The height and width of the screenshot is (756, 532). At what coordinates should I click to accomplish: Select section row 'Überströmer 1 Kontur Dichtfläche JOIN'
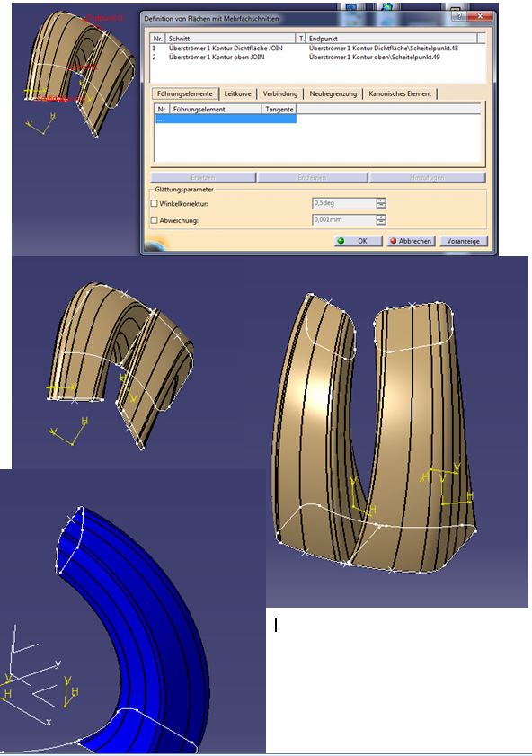(226, 49)
